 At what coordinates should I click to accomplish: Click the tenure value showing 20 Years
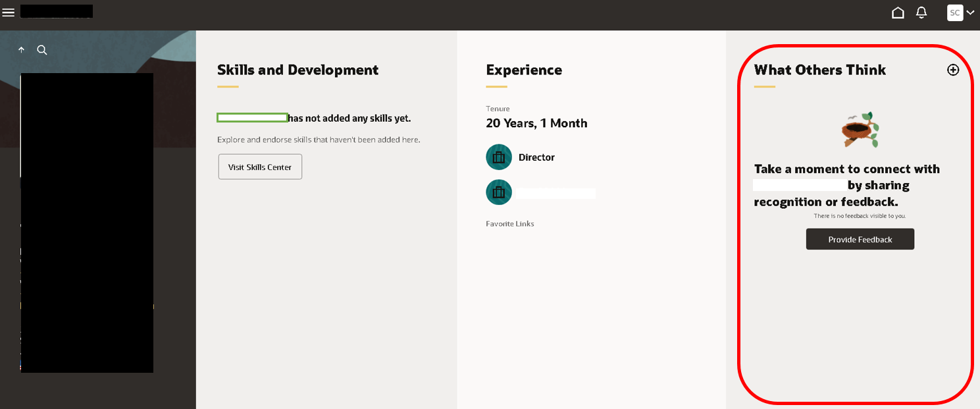[x=536, y=123]
